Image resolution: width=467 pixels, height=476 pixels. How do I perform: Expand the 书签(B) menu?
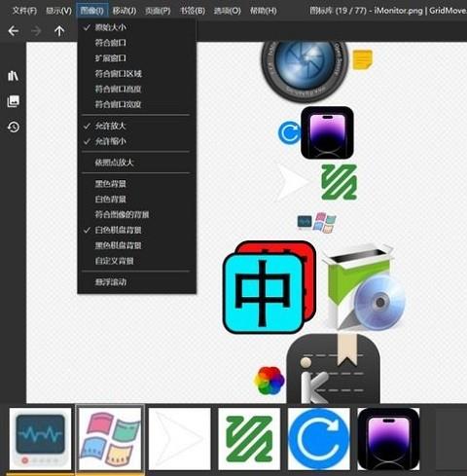tap(193, 11)
